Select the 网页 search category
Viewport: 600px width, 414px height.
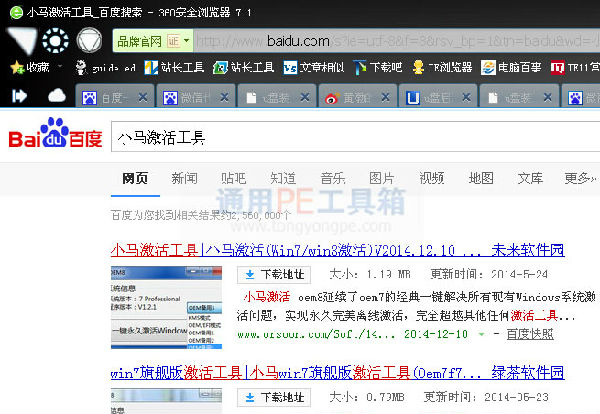(135, 178)
